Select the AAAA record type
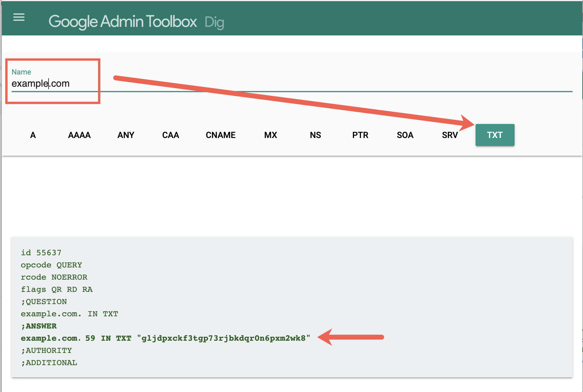Viewport: 583px width, 392px height. (79, 135)
